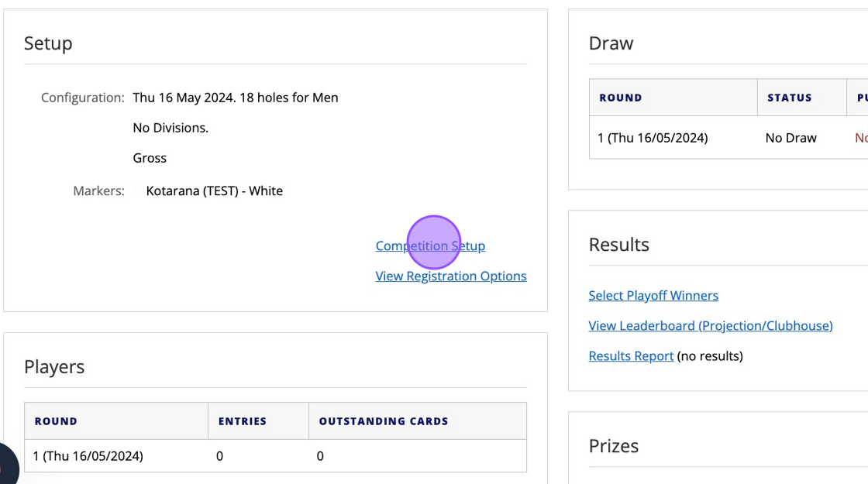This screenshot has height=484, width=868.
Task: Open Select Playoff Winners
Action: 653,296
